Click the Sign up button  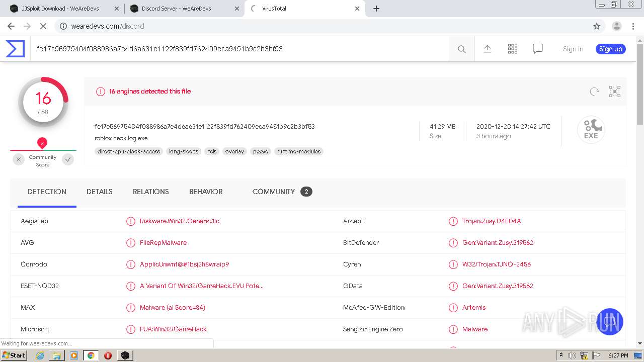click(x=611, y=49)
